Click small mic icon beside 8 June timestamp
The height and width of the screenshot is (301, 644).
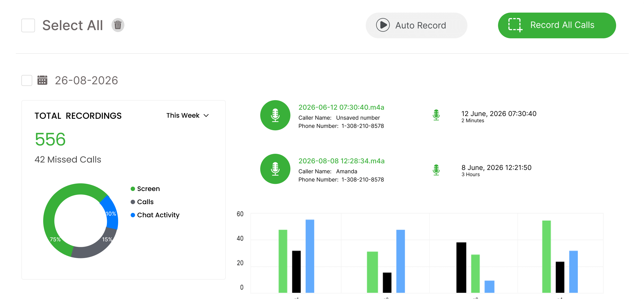pos(436,170)
